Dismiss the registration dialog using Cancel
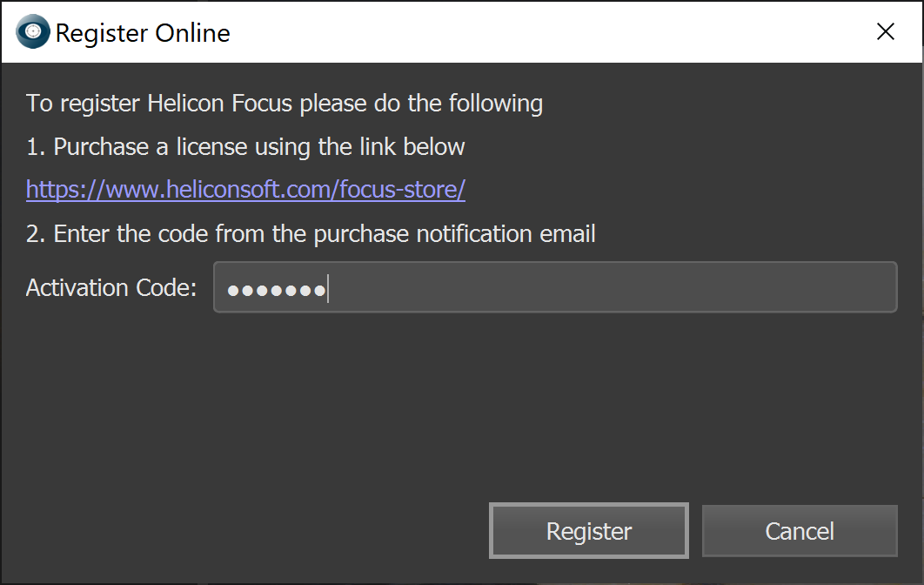Image resolution: width=924 pixels, height=585 pixels. pos(799,531)
